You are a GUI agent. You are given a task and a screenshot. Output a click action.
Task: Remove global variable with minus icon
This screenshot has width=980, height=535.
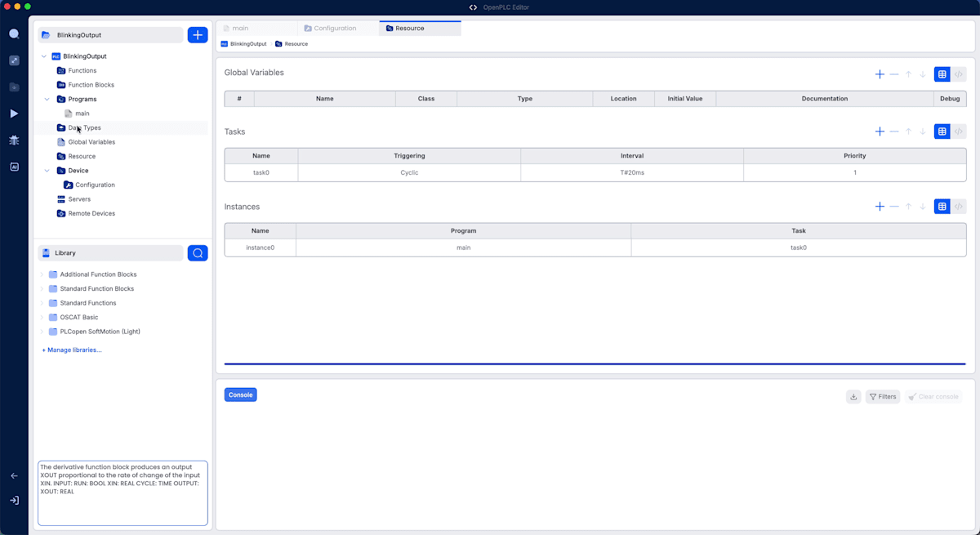894,74
